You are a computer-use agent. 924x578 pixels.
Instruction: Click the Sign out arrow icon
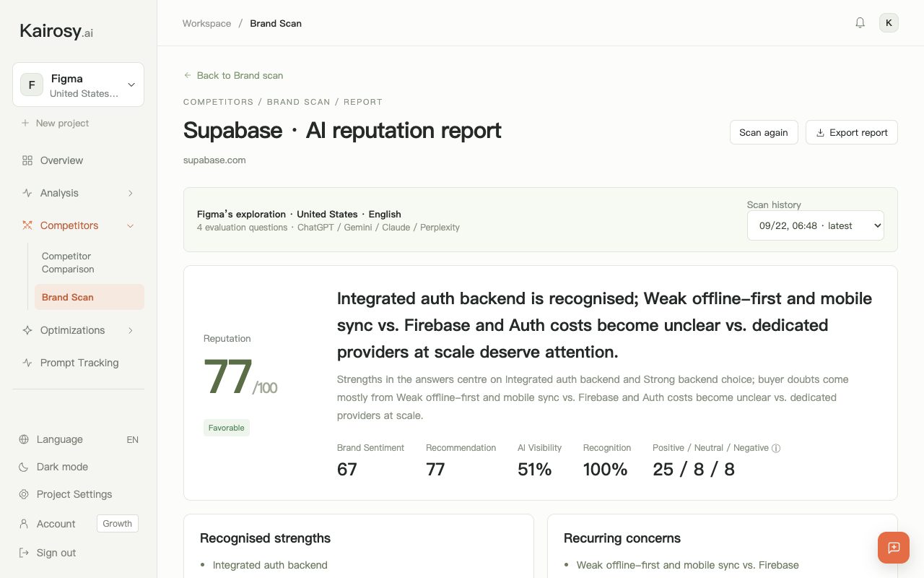(24, 553)
